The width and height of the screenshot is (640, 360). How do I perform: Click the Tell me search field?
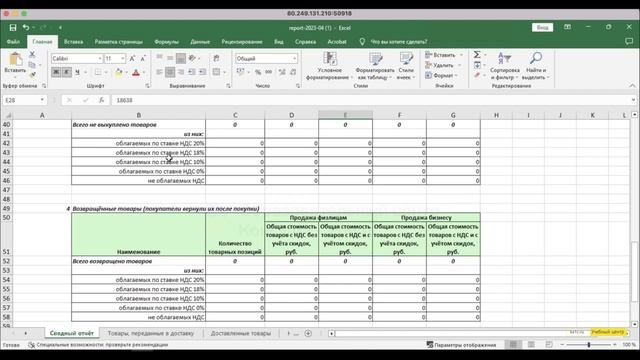coord(399,42)
